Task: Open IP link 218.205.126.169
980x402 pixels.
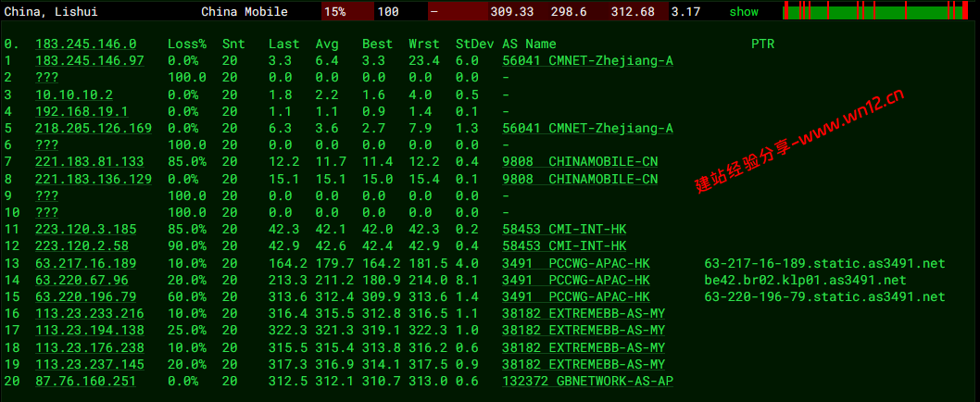Action: click(x=94, y=128)
